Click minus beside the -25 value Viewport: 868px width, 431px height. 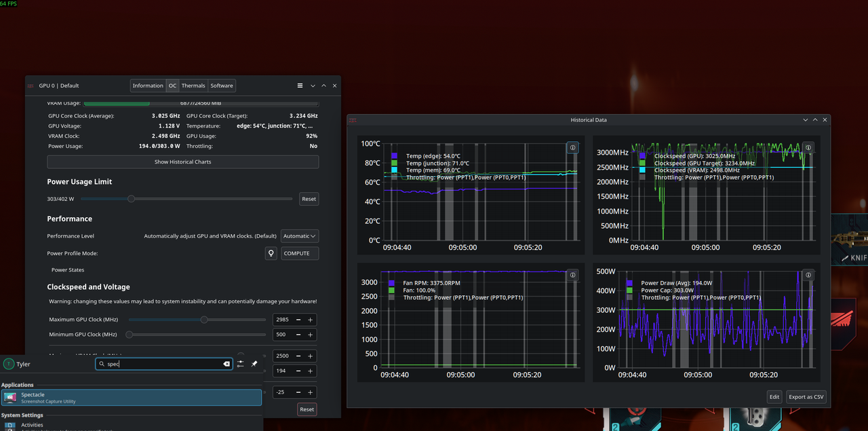click(x=300, y=392)
